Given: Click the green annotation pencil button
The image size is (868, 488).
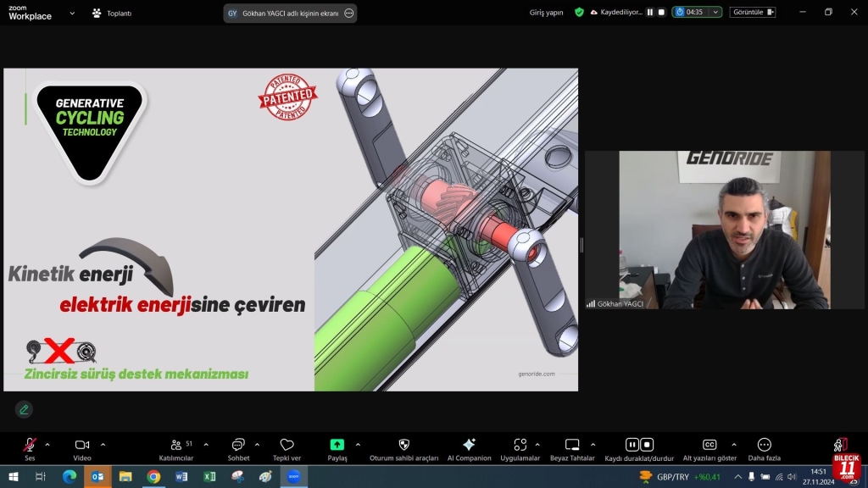Looking at the screenshot, I should coord(24,409).
